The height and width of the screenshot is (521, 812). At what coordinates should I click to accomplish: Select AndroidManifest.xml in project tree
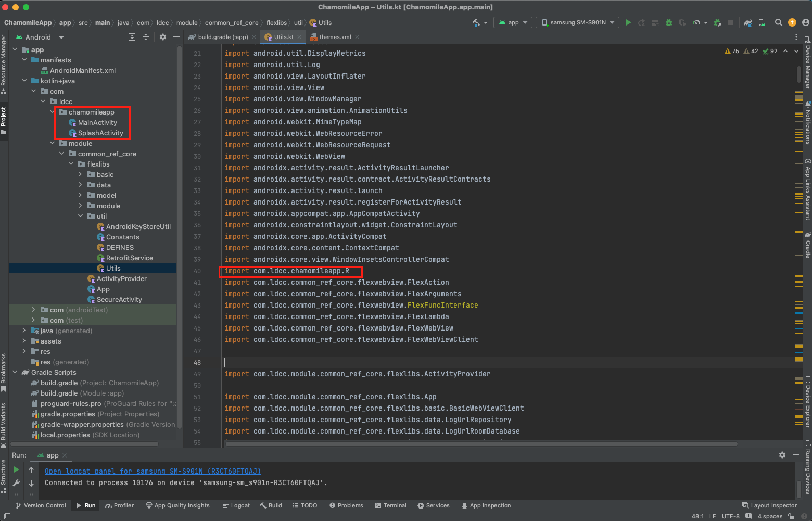[x=82, y=70]
